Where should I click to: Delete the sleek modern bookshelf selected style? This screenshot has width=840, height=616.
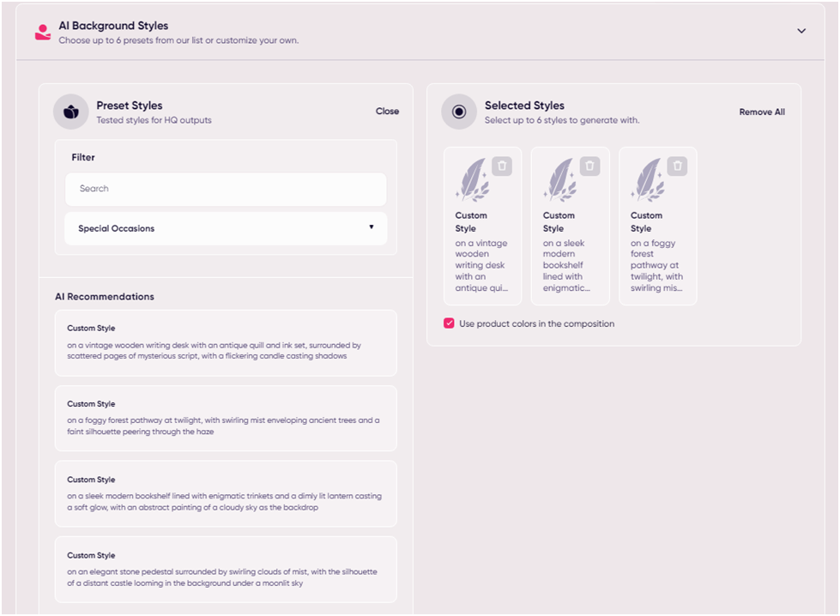pos(589,166)
